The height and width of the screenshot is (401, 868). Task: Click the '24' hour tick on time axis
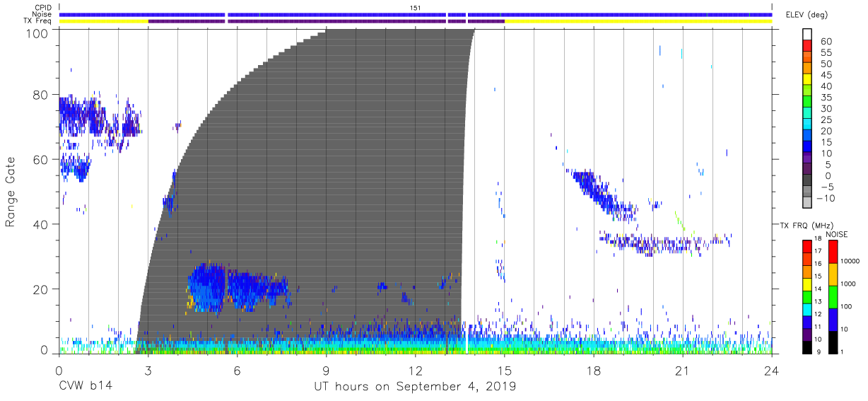(772, 371)
